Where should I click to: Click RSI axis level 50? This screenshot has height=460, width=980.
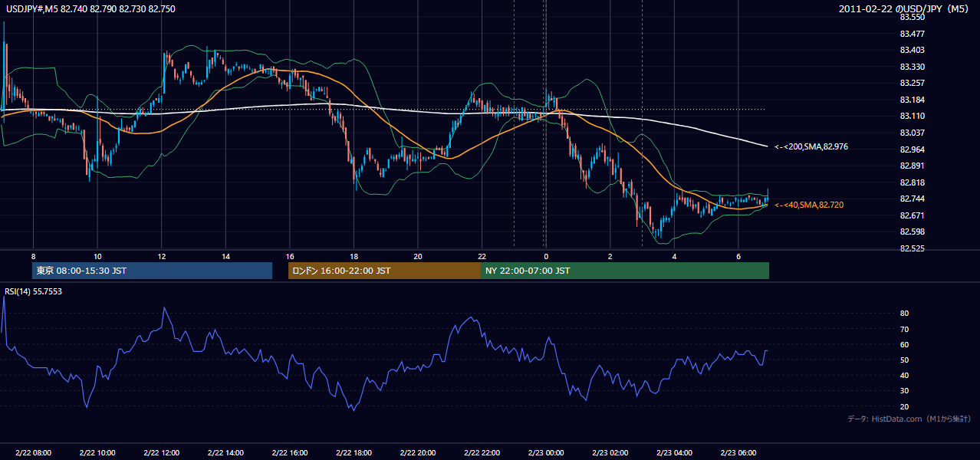pyautogui.click(x=905, y=360)
